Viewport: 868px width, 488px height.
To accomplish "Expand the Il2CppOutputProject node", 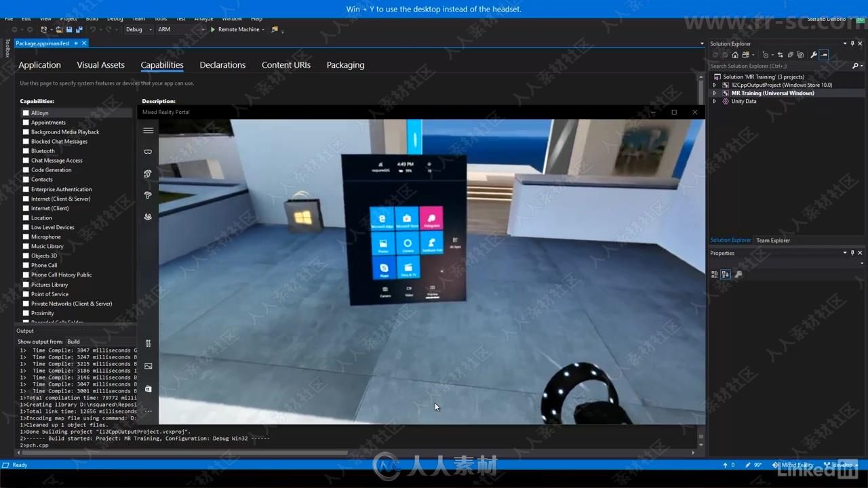I will (x=714, y=85).
